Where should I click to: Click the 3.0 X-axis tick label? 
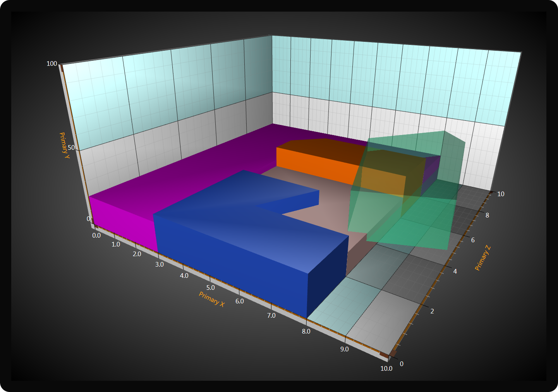point(159,264)
